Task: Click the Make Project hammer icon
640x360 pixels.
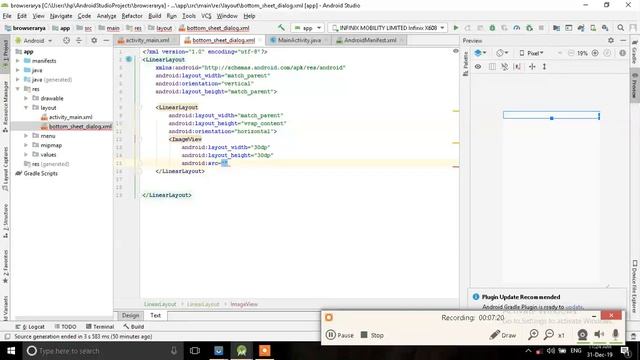Action: [x=281, y=28]
